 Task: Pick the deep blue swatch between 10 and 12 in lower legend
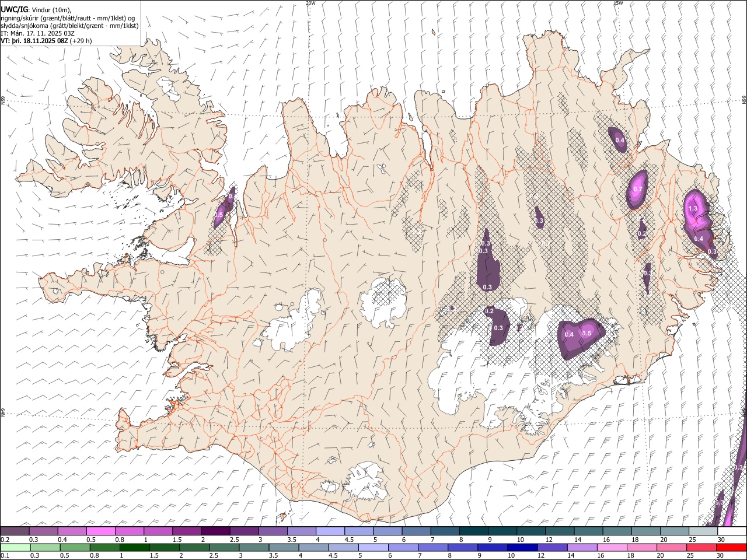(x=523, y=547)
